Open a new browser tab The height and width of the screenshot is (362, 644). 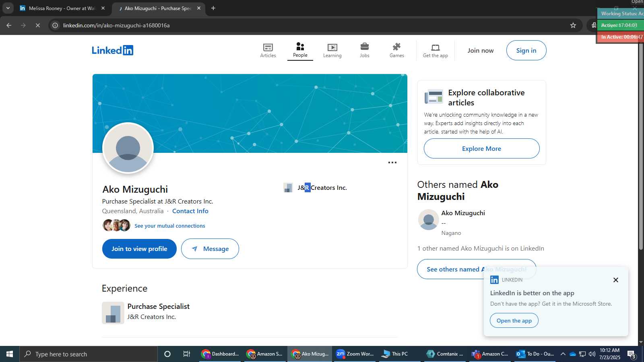(213, 8)
